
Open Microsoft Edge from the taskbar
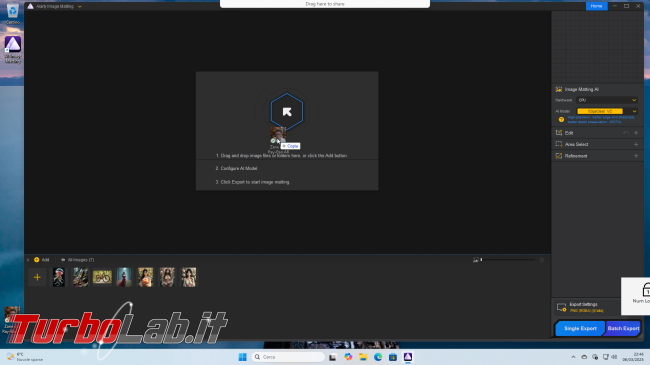[x=378, y=357]
